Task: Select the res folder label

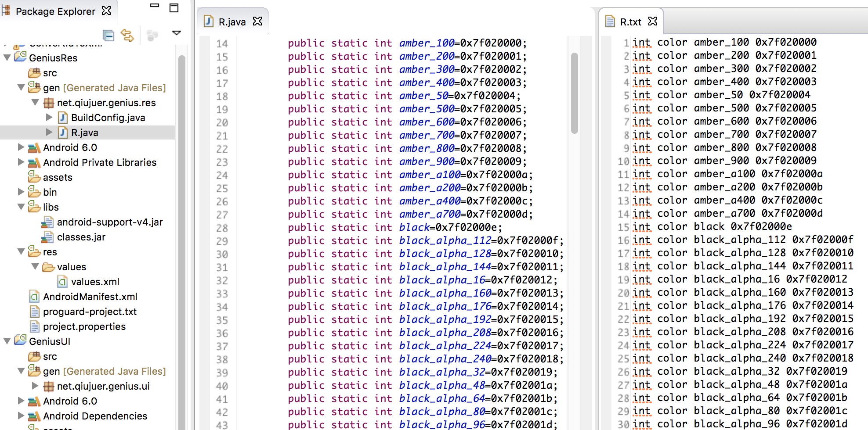Action: point(50,252)
